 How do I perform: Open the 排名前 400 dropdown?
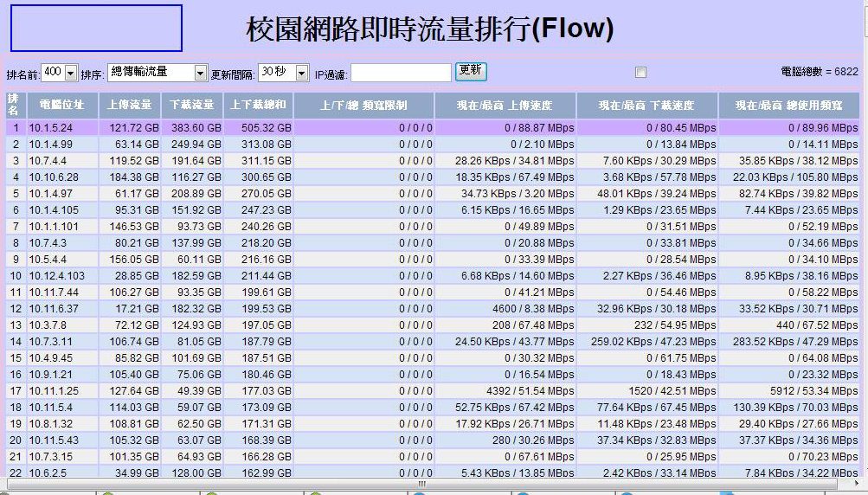tap(59, 73)
